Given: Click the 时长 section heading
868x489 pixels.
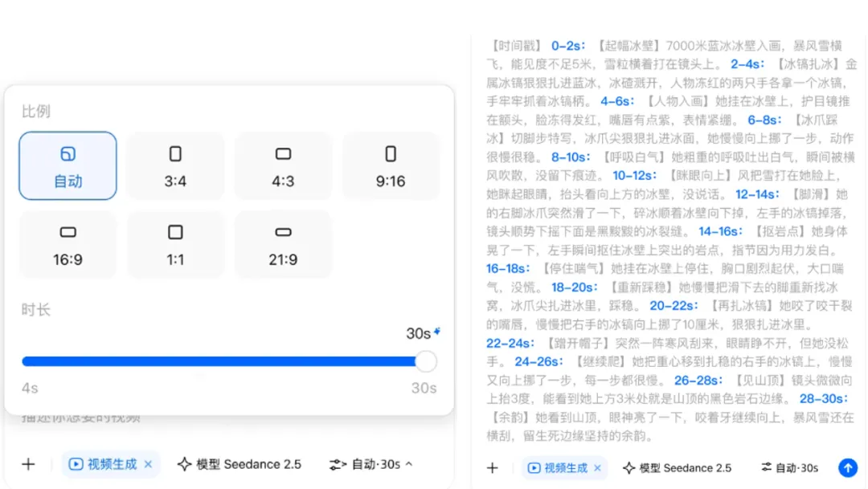Looking at the screenshot, I should 36,310.
